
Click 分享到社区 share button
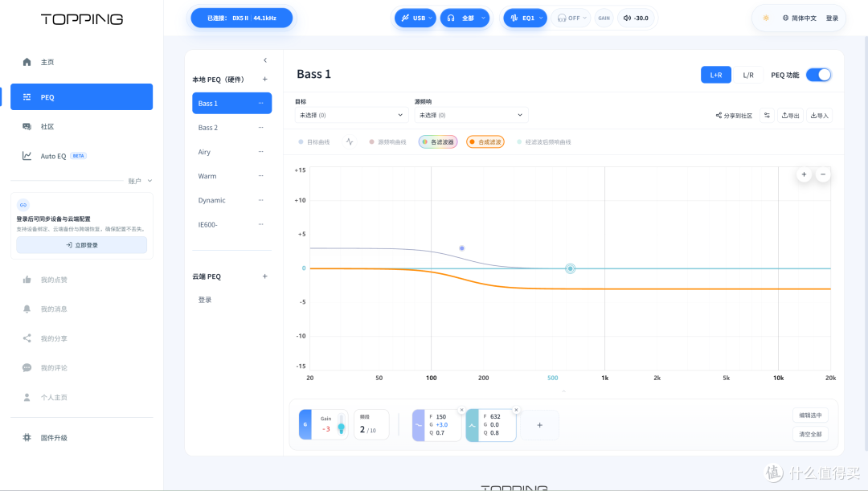coord(734,116)
